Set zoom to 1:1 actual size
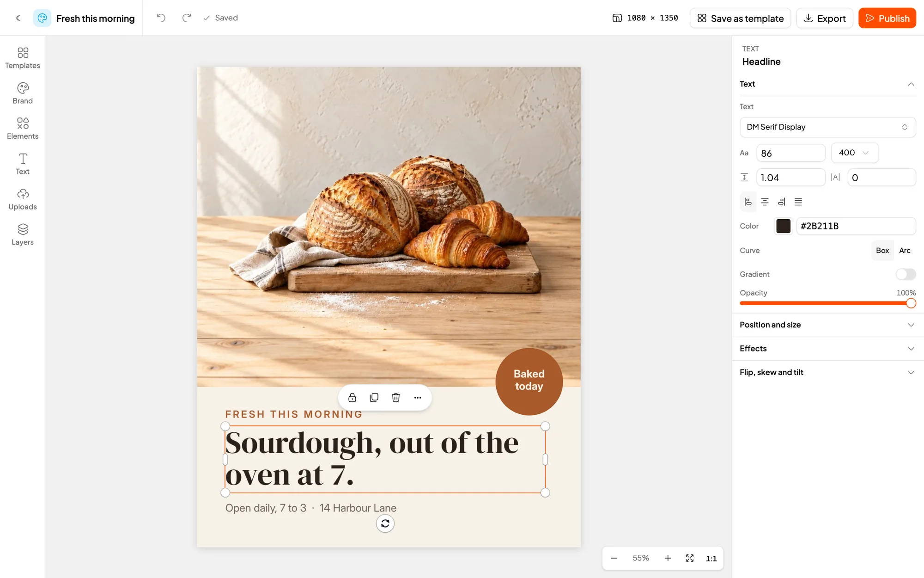 coord(711,558)
